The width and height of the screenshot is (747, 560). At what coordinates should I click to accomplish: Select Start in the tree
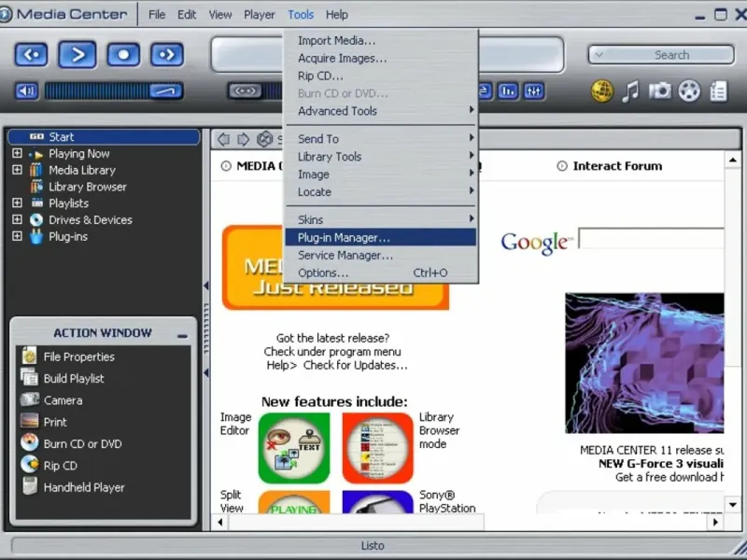[104, 137]
